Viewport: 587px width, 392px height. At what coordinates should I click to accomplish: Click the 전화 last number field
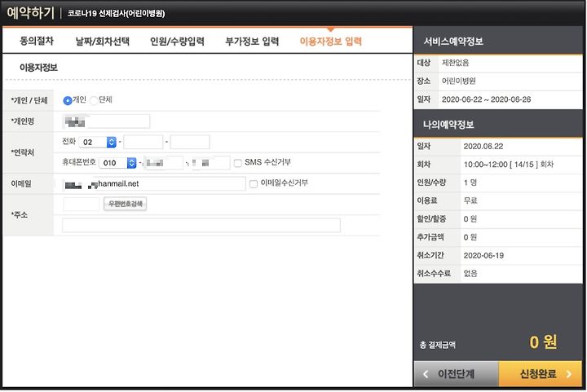[x=190, y=142]
